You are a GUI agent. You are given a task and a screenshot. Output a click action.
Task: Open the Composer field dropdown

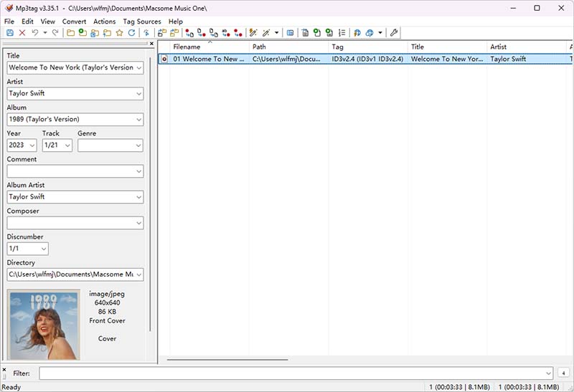[x=138, y=223]
